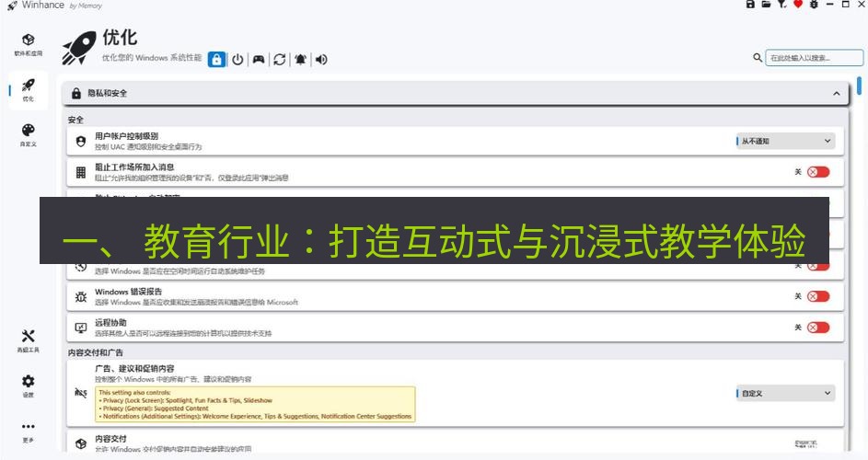Click the 'Privacy (General): Suggested Content' note line
The width and height of the screenshot is (868, 460).
(x=154, y=408)
